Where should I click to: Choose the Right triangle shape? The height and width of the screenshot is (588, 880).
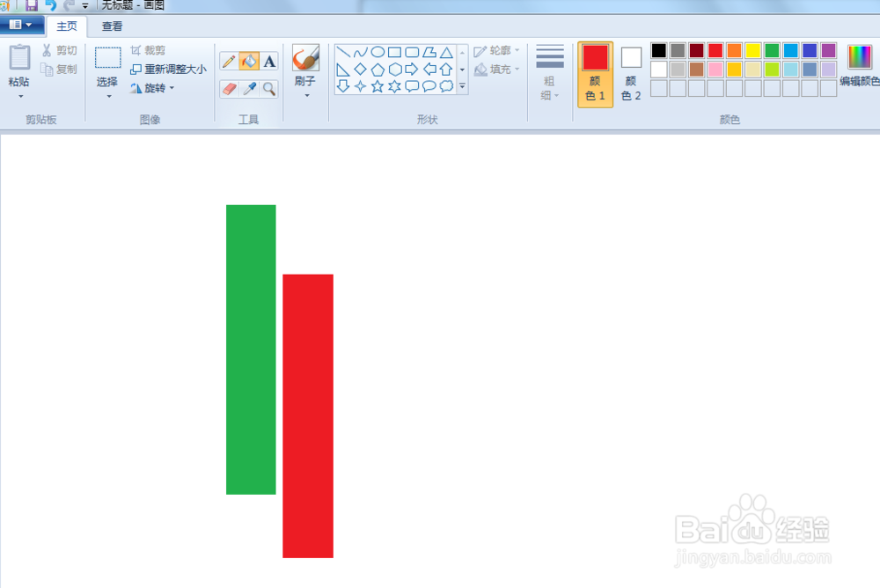343,70
